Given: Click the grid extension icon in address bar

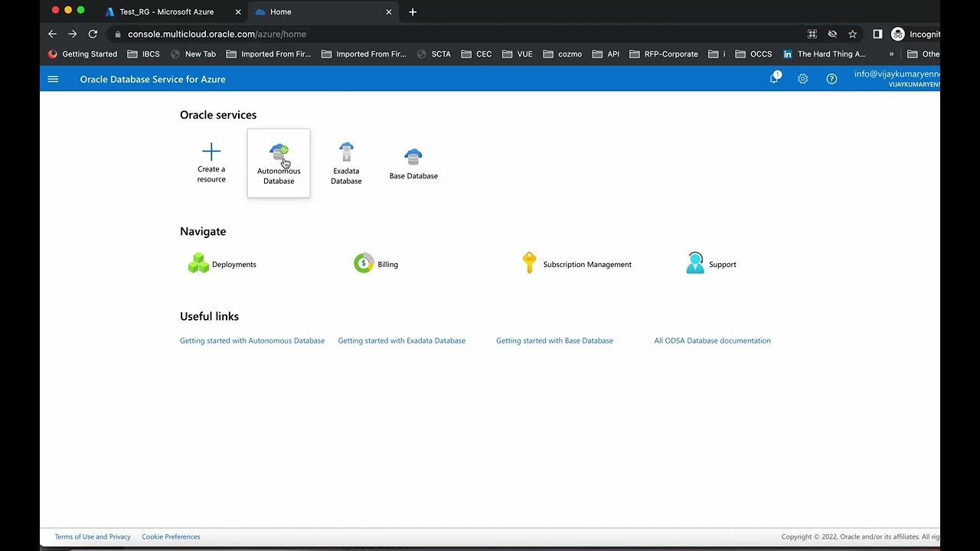Looking at the screenshot, I should tap(812, 34).
